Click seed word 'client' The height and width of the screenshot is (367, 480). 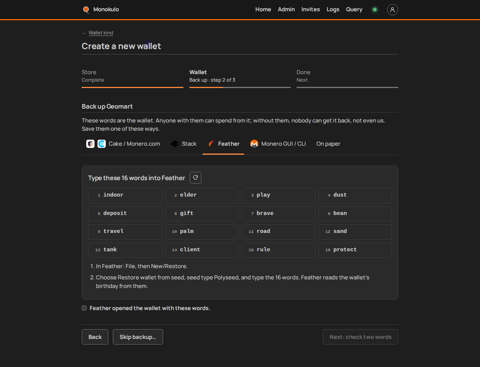click(190, 249)
